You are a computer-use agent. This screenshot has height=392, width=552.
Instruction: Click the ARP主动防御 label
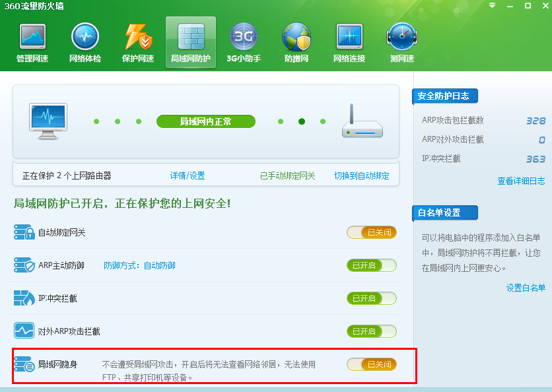point(61,265)
